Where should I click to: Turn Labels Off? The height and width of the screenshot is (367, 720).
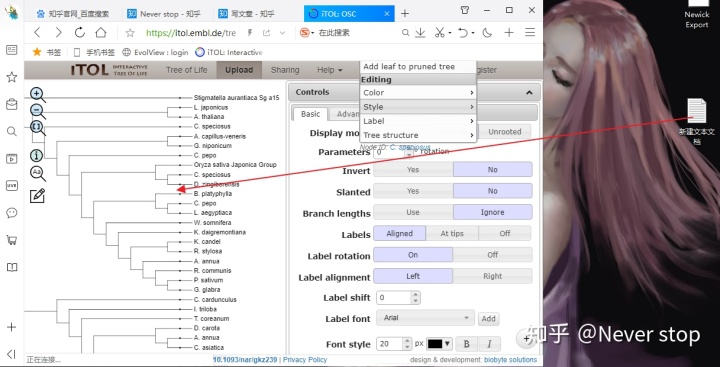tap(505, 233)
